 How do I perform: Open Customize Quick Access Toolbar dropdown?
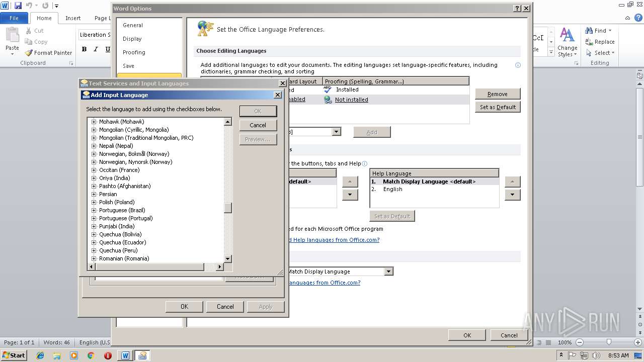point(56,6)
